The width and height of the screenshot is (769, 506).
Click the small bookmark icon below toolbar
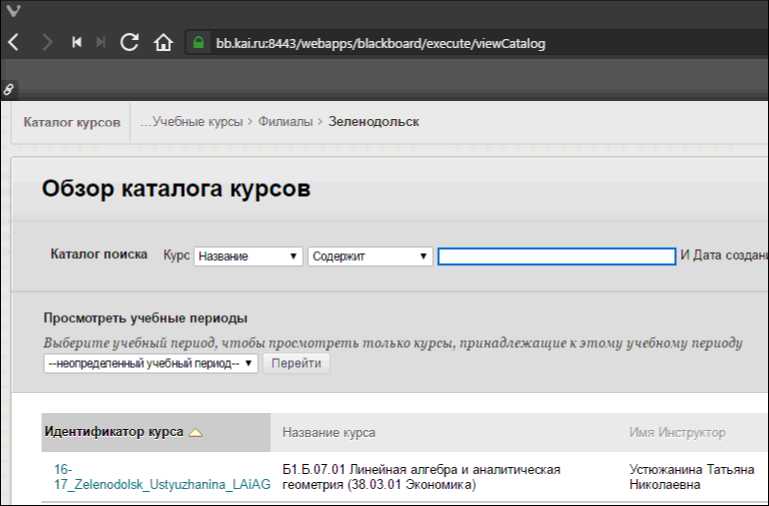[9, 89]
